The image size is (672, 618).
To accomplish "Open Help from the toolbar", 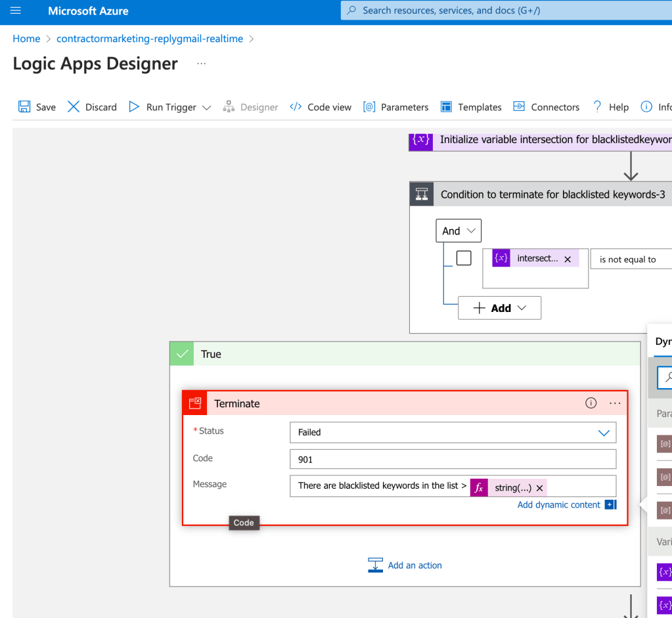I will coord(611,106).
